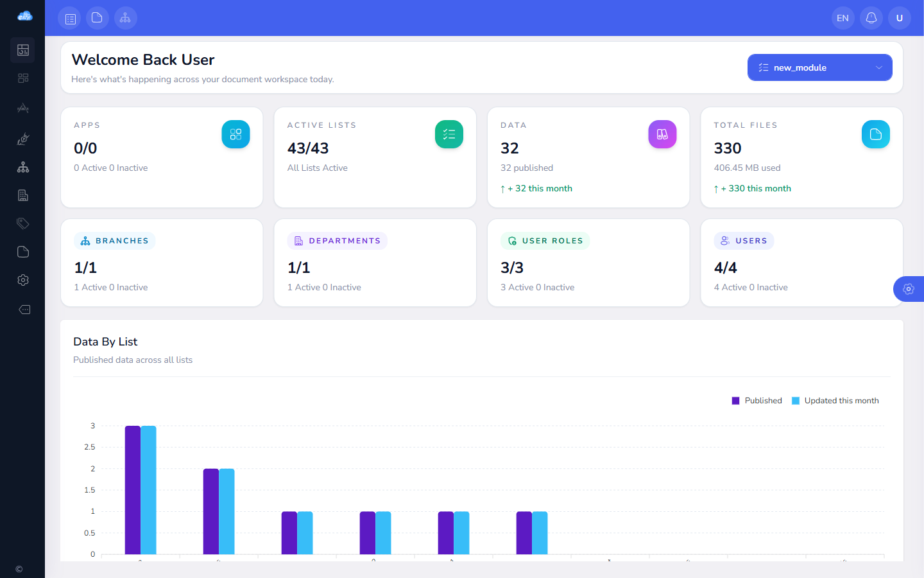Image resolution: width=924 pixels, height=578 pixels.
Task: Click the green Active Lists card icon
Action: pyautogui.click(x=449, y=134)
